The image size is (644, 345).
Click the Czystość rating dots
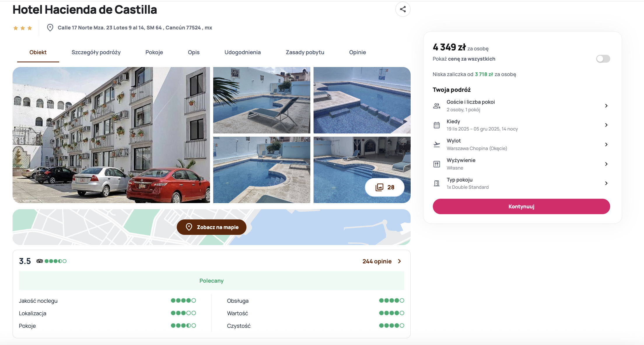pos(391,325)
